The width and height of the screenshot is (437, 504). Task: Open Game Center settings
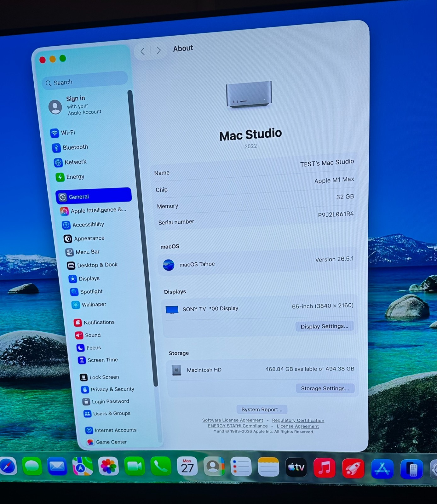(107, 442)
